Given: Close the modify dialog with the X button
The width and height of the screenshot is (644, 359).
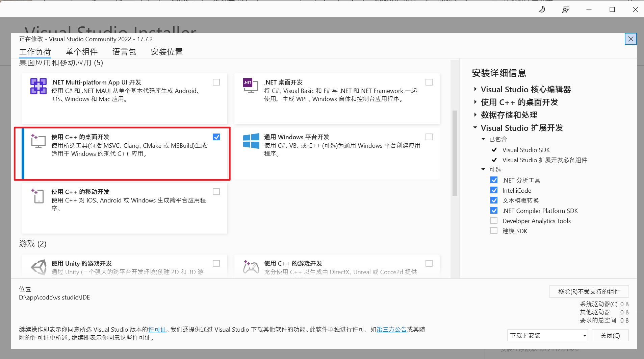Looking at the screenshot, I should tap(630, 39).
